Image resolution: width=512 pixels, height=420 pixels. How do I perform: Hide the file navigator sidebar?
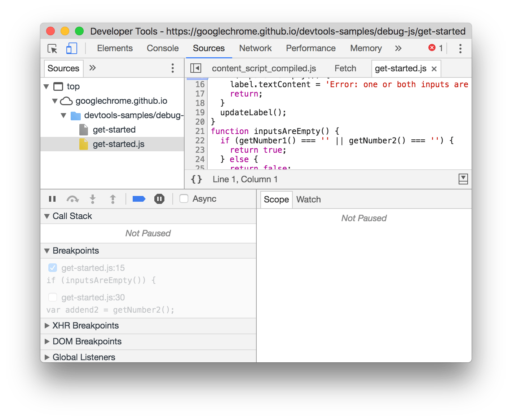(x=196, y=68)
